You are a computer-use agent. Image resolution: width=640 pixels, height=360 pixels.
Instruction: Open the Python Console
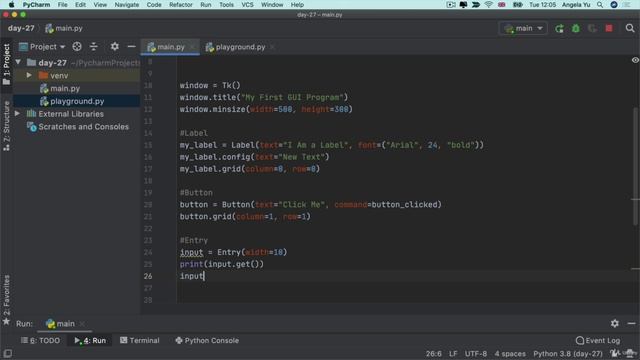click(207, 340)
